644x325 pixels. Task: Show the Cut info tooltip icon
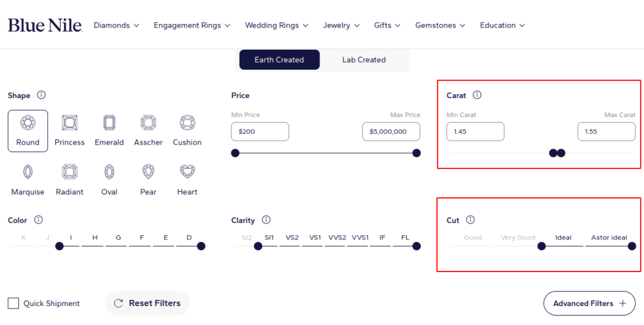[x=470, y=219]
